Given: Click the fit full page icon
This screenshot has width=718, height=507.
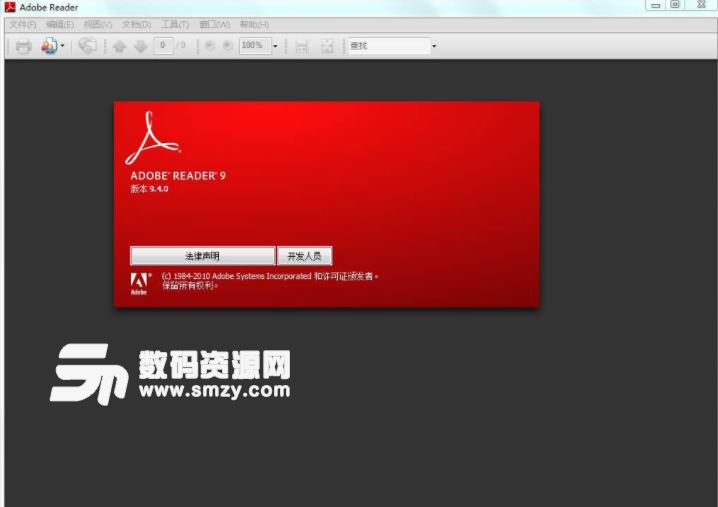Looking at the screenshot, I should coord(327,46).
